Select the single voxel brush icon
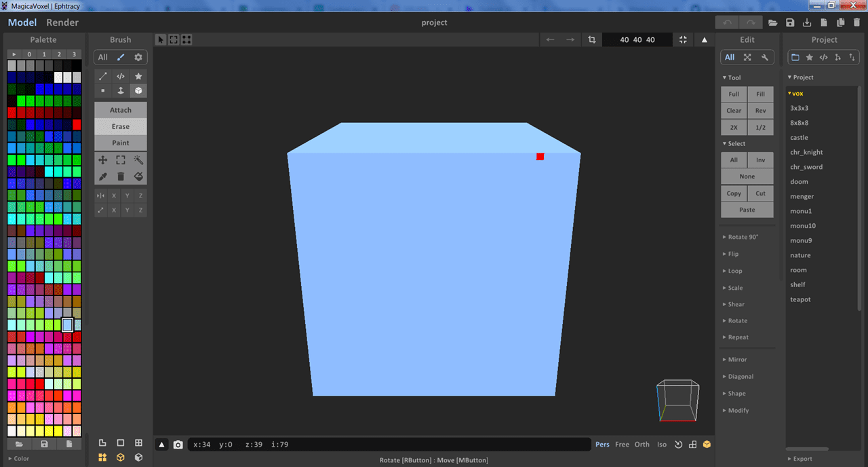The height and width of the screenshot is (467, 868). (103, 91)
